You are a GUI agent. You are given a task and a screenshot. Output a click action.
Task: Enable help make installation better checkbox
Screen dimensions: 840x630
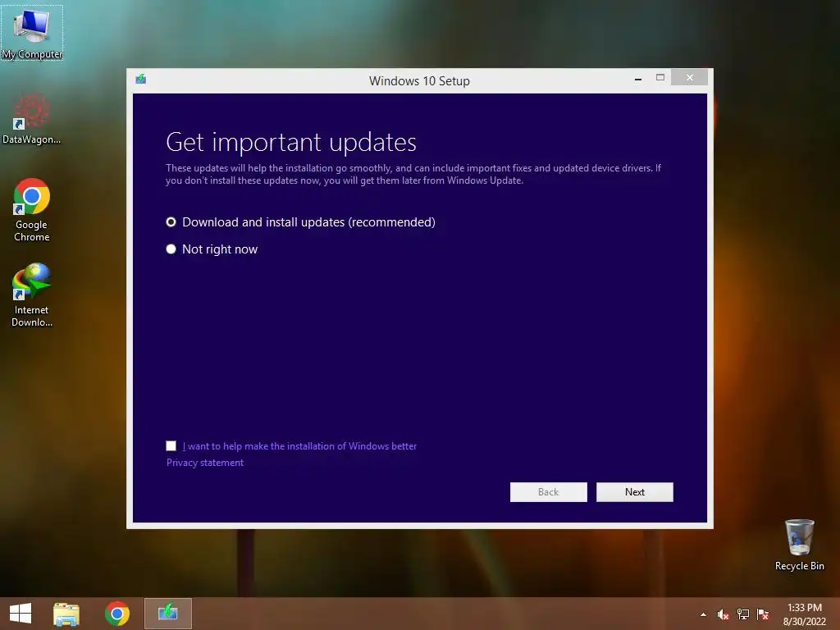(x=171, y=445)
